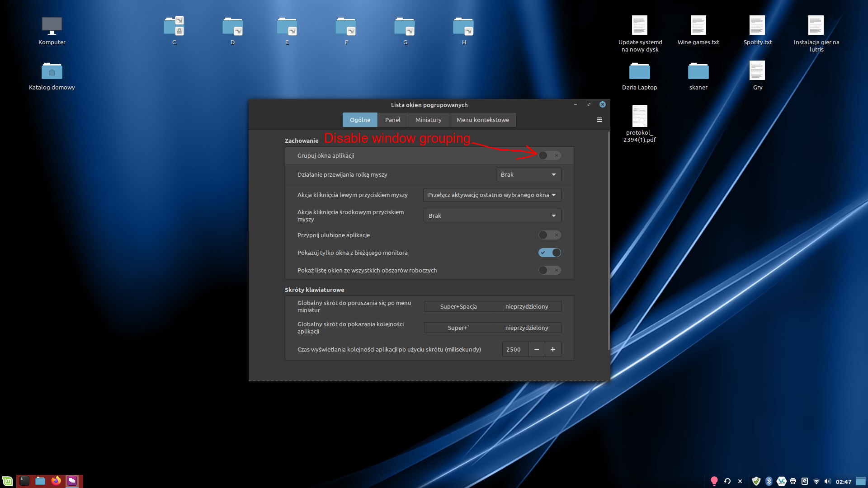This screenshot has width=868, height=488.
Task: Open the left mouse click action dropdown
Action: 492,195
